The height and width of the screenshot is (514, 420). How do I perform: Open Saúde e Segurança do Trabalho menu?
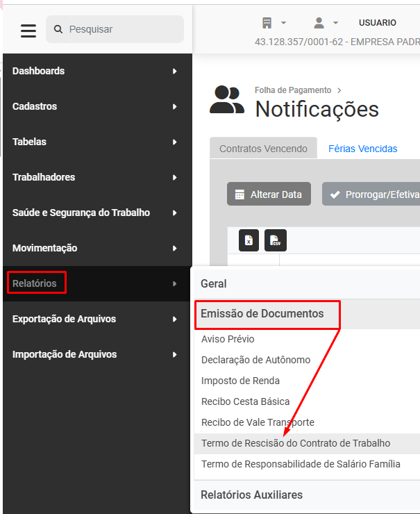[x=96, y=213]
